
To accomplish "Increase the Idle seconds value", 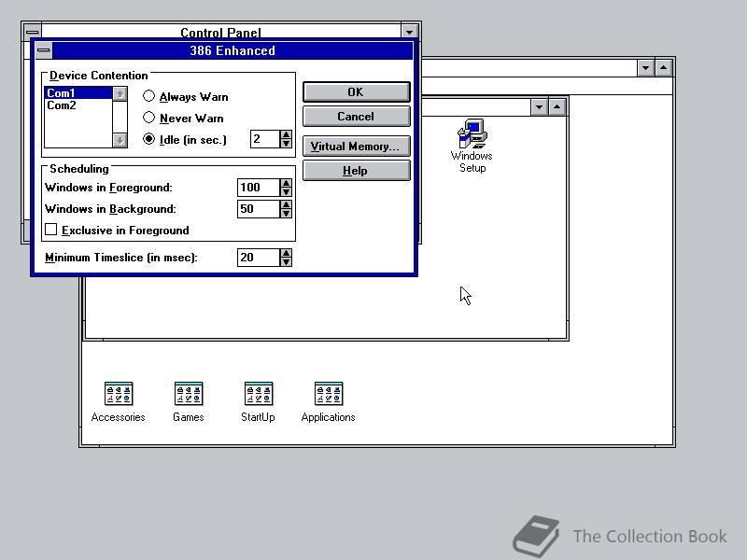I will (x=286, y=134).
